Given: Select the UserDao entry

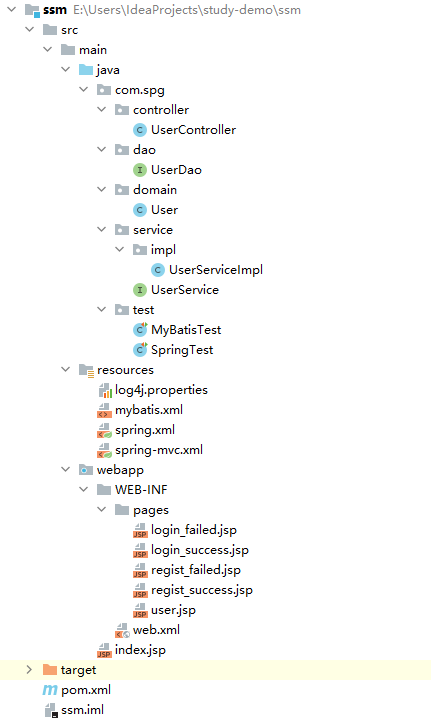Looking at the screenshot, I should point(176,170).
